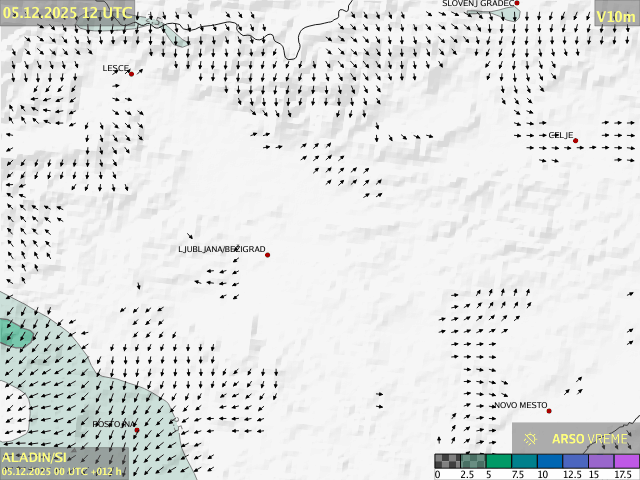Click the ARSO sun logo icon
Viewport: 640px width, 480px height.
coord(531,439)
